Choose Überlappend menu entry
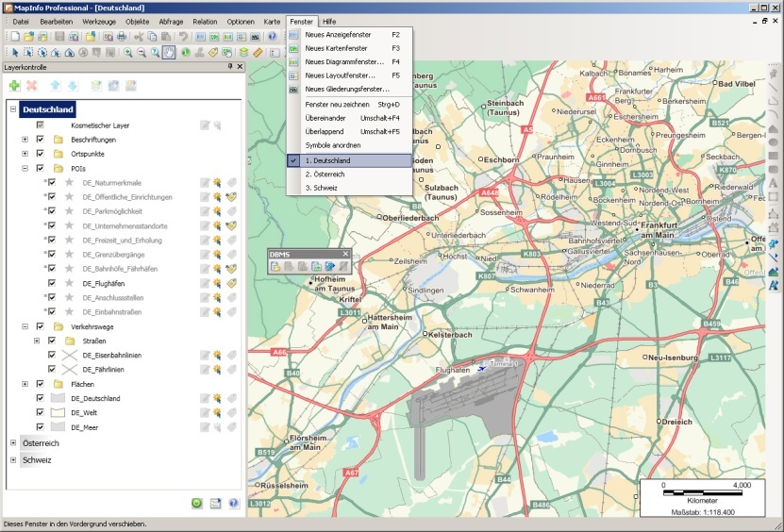 pos(349,131)
